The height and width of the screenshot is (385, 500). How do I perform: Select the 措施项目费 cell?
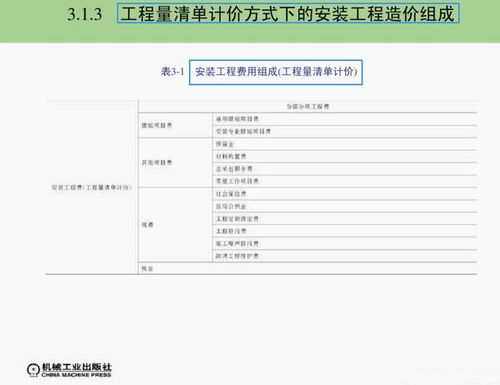175,125
